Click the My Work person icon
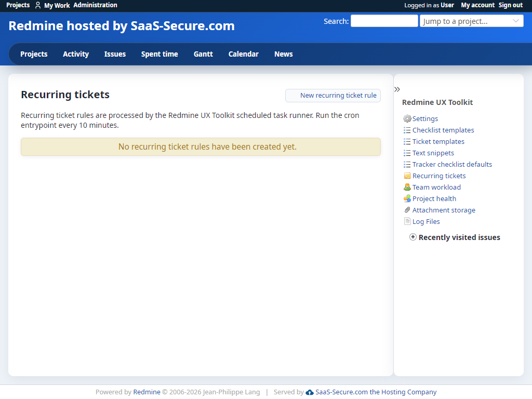The height and width of the screenshot is (399, 532). click(38, 5)
